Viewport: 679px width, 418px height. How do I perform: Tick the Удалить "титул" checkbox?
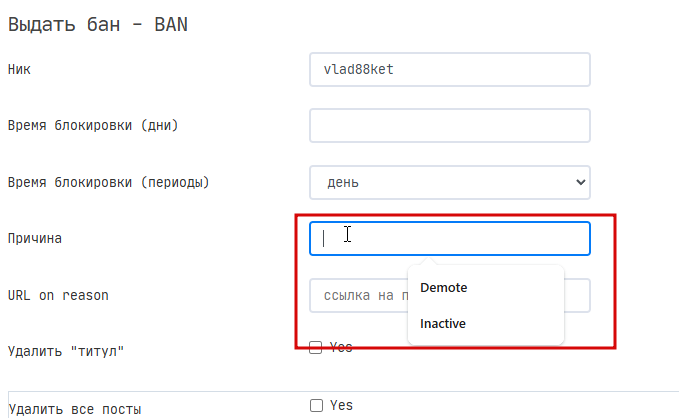click(316, 347)
